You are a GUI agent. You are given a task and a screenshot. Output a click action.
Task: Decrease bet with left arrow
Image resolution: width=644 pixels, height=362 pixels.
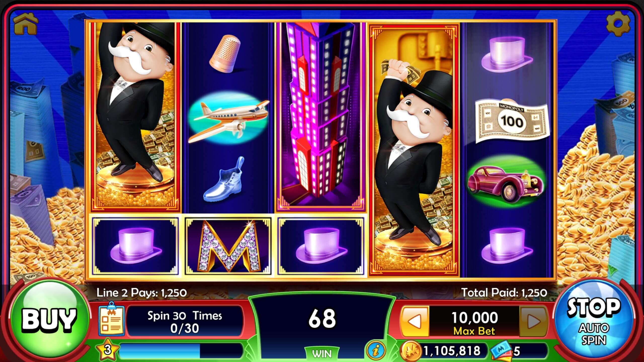[415, 321]
